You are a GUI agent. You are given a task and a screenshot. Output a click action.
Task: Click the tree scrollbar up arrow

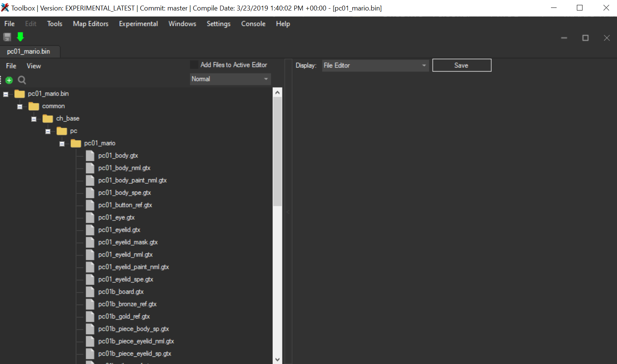pos(278,92)
